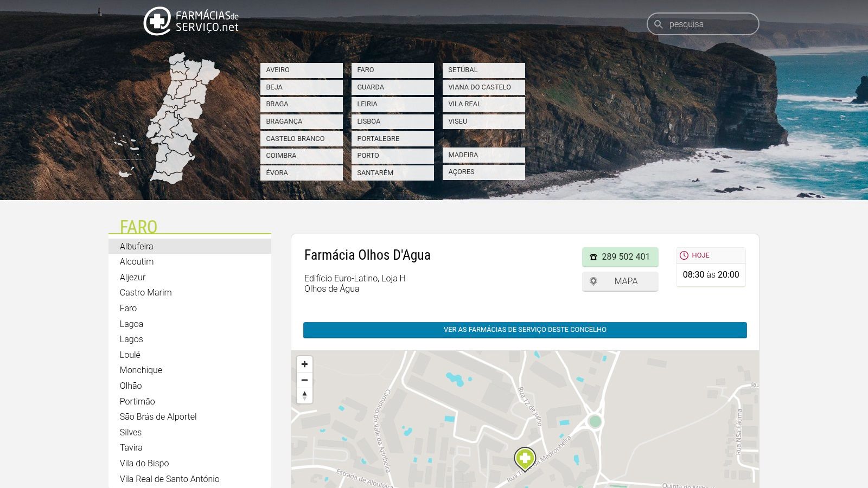This screenshot has height=488, width=868.
Task: Open the VIANA DO CASTELO district
Action: pos(483,87)
